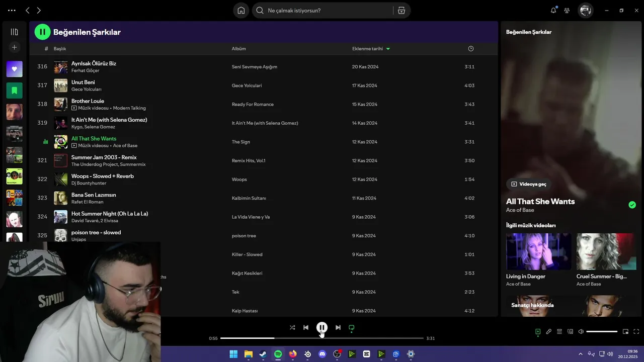Click the Videoya geç button
The image size is (644, 362).
[528, 184]
